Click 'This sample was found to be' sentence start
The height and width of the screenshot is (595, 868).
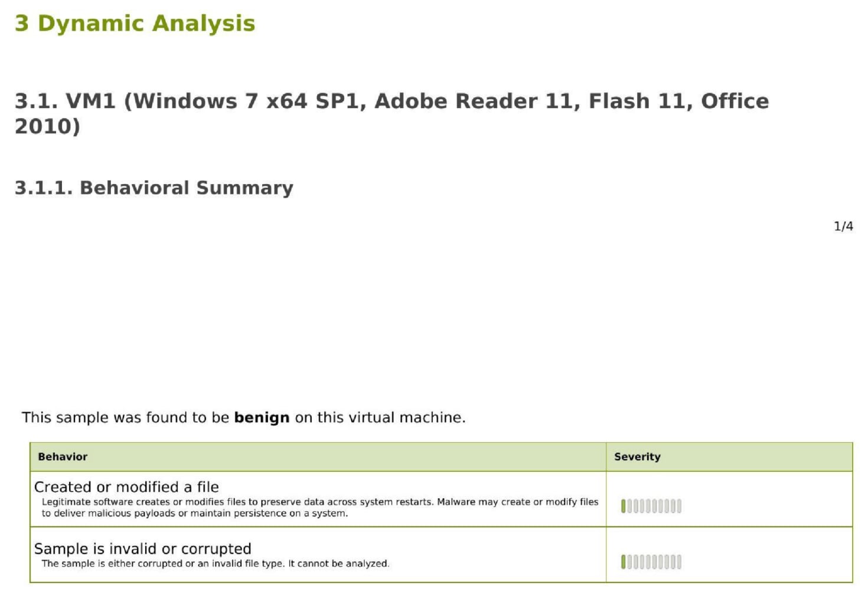tap(125, 417)
